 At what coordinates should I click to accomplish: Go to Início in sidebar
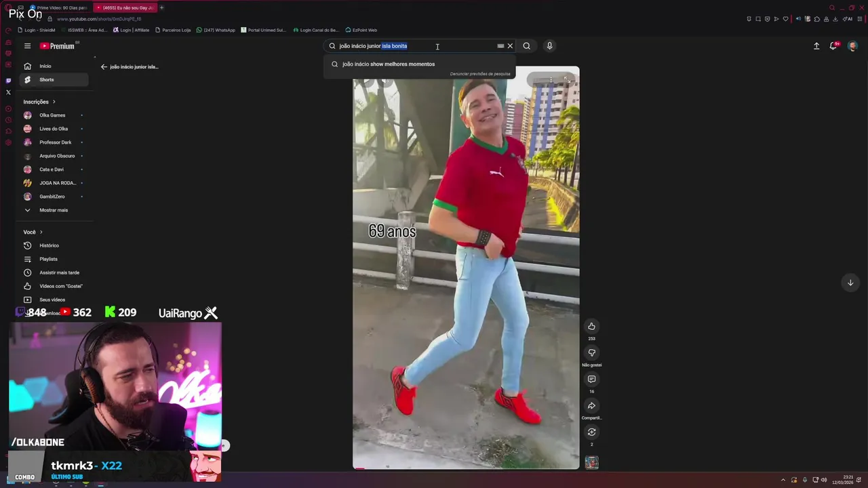[x=53, y=66]
